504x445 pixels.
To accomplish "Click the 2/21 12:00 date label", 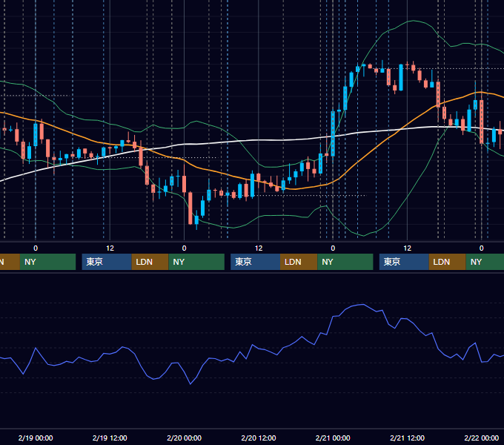I will pyautogui.click(x=407, y=438).
